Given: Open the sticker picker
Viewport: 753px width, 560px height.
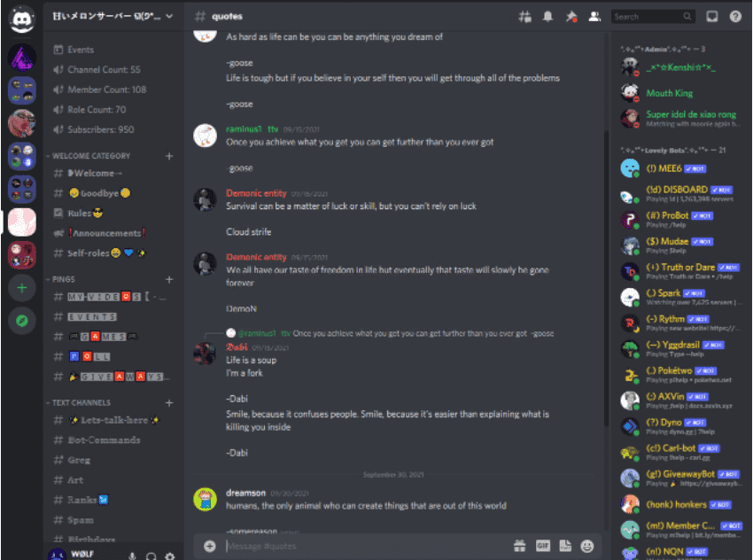Looking at the screenshot, I should (x=565, y=546).
